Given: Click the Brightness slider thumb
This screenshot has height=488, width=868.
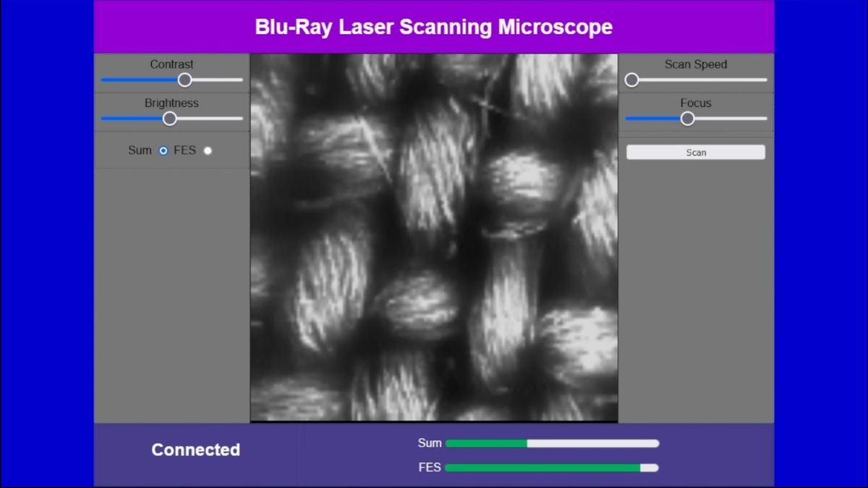Looking at the screenshot, I should pos(170,118).
